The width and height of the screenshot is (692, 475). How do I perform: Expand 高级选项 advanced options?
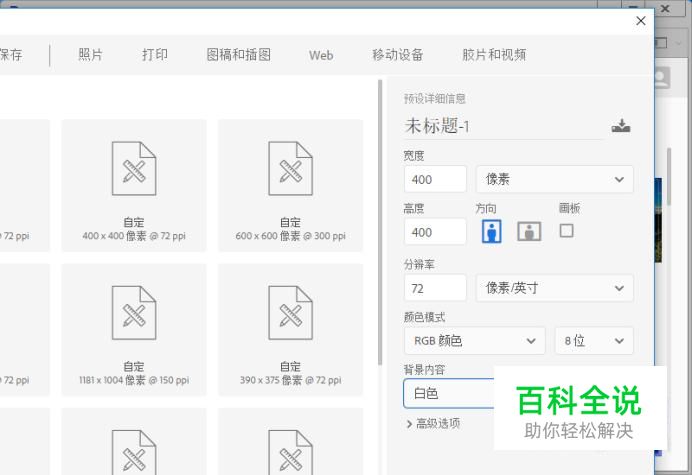point(433,424)
